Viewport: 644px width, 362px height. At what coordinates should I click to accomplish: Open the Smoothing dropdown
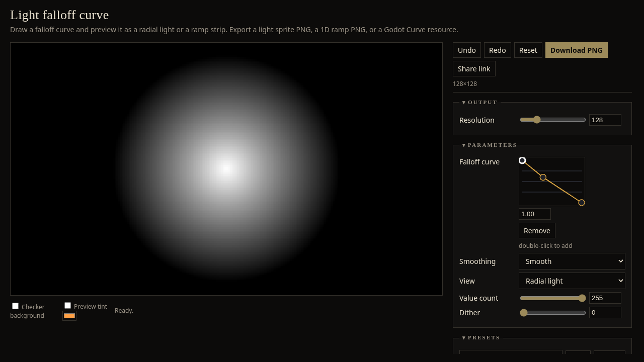click(x=572, y=261)
